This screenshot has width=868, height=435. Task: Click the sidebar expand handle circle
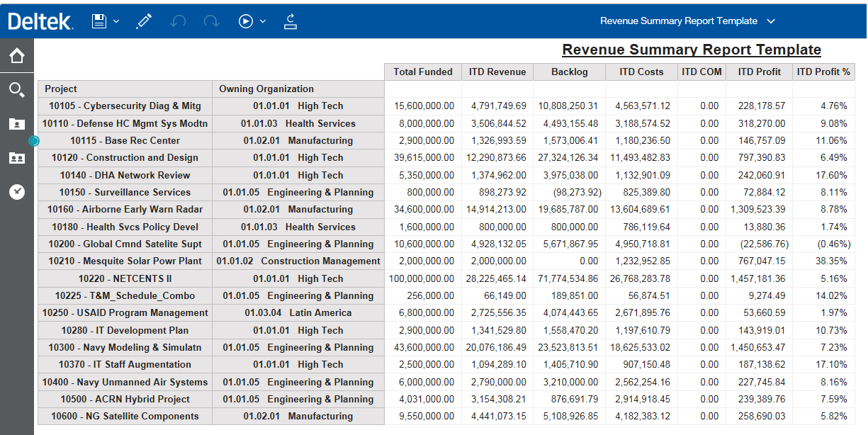[x=33, y=141]
